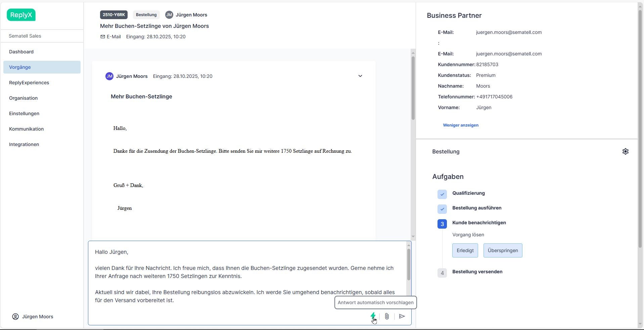Click the Business Partner heading

pos(454,15)
